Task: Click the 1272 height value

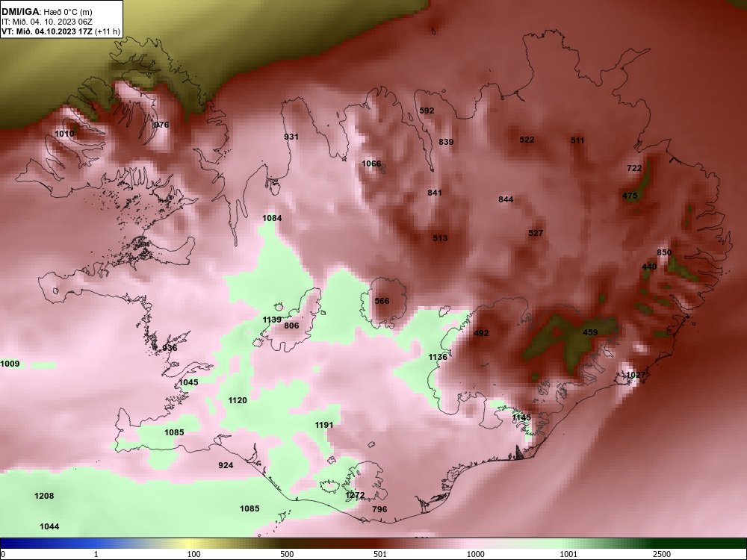Action: coord(355,496)
